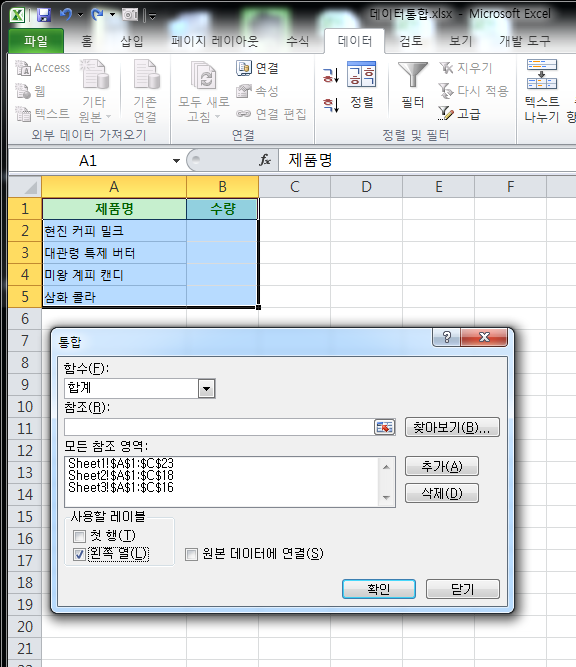Click the 참조 reference input field
Screen dimensions: 576x667
219,427
